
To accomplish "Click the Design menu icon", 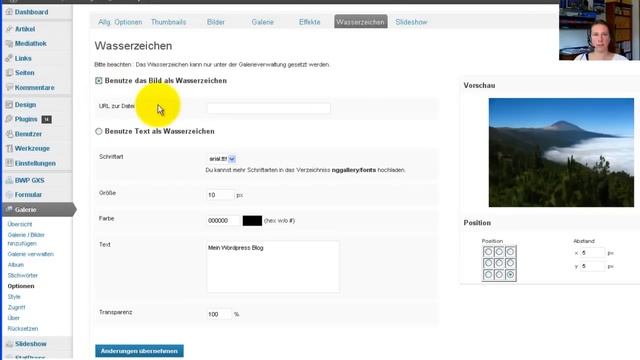I will pos(9,105).
